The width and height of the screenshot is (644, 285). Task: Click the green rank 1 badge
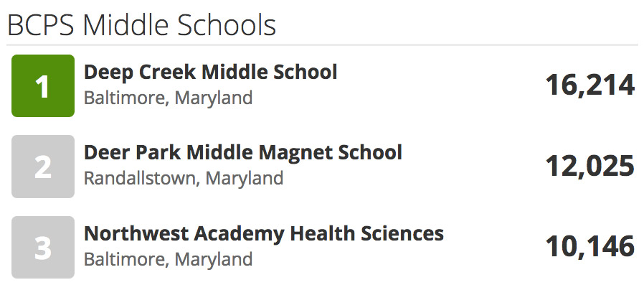(43, 86)
